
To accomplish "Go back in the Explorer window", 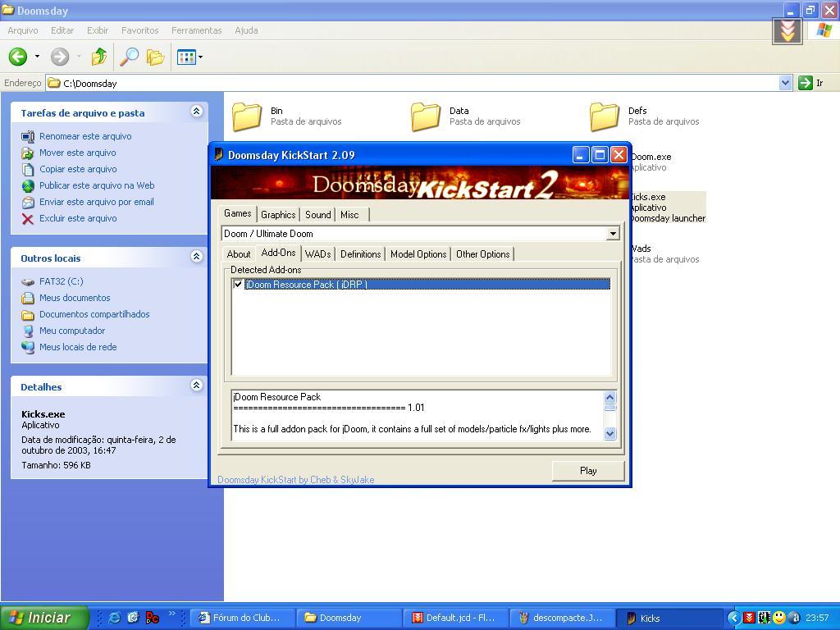I will (x=18, y=57).
